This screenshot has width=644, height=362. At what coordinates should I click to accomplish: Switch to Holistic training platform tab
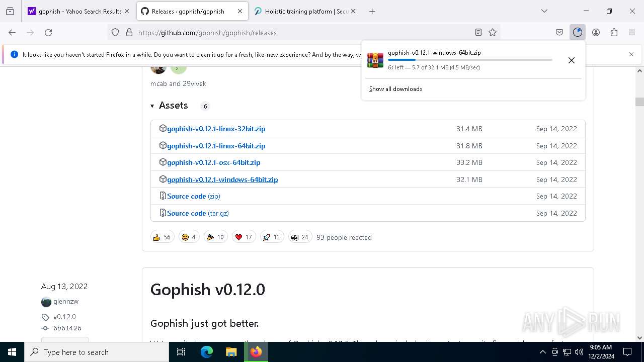pyautogui.click(x=305, y=11)
